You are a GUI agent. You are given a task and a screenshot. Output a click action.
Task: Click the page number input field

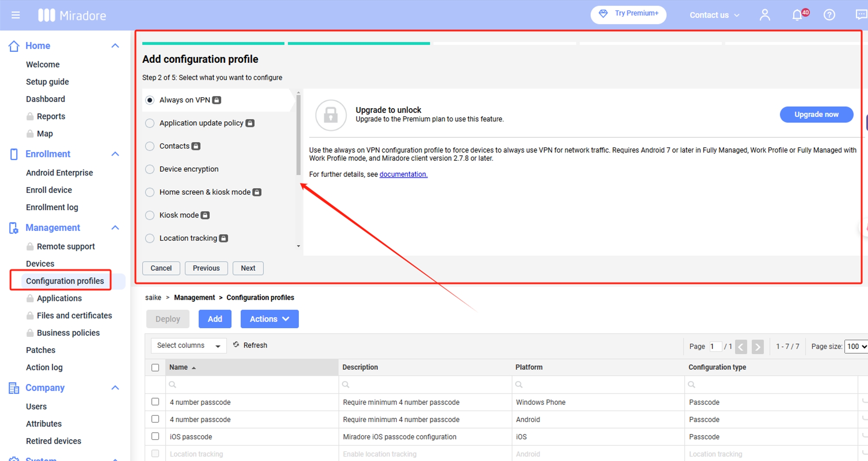pyautogui.click(x=715, y=346)
